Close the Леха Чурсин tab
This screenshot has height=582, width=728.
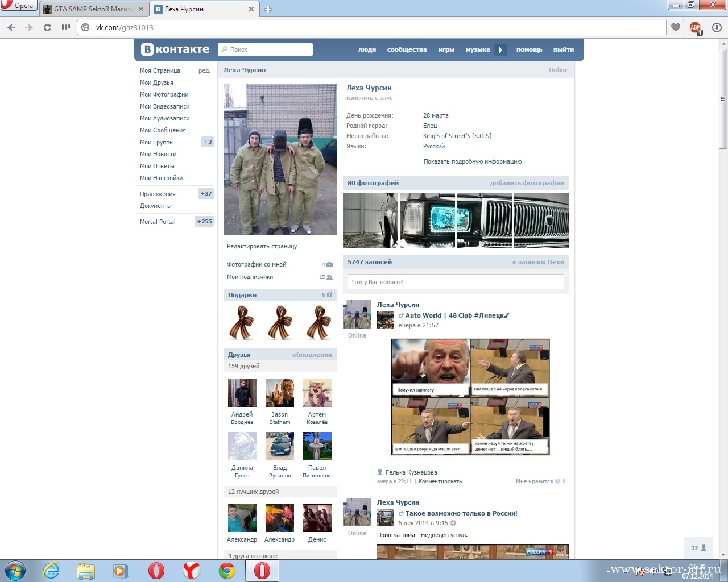point(251,9)
